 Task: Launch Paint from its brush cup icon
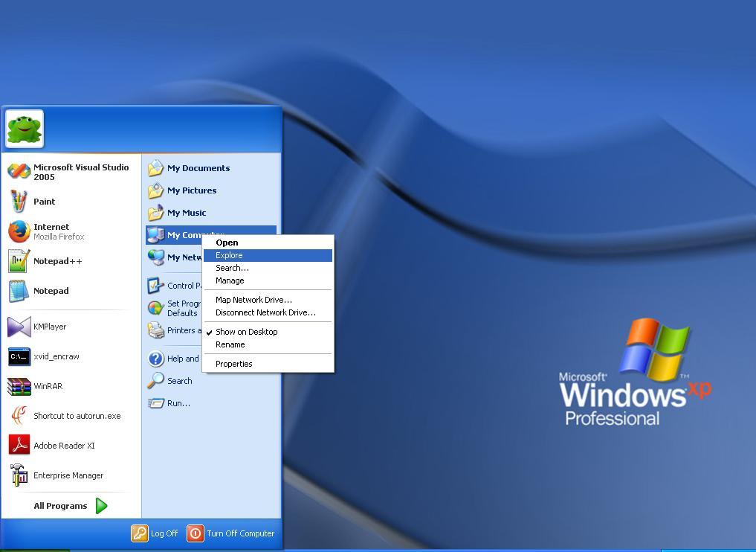19,201
